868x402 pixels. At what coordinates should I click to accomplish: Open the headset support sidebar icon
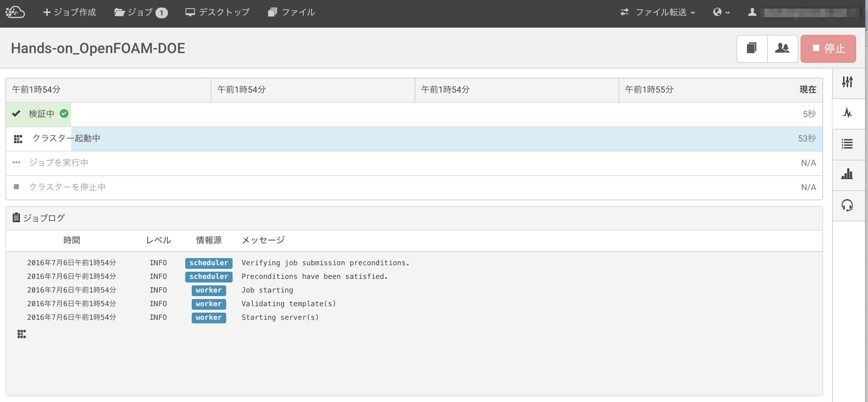point(848,205)
